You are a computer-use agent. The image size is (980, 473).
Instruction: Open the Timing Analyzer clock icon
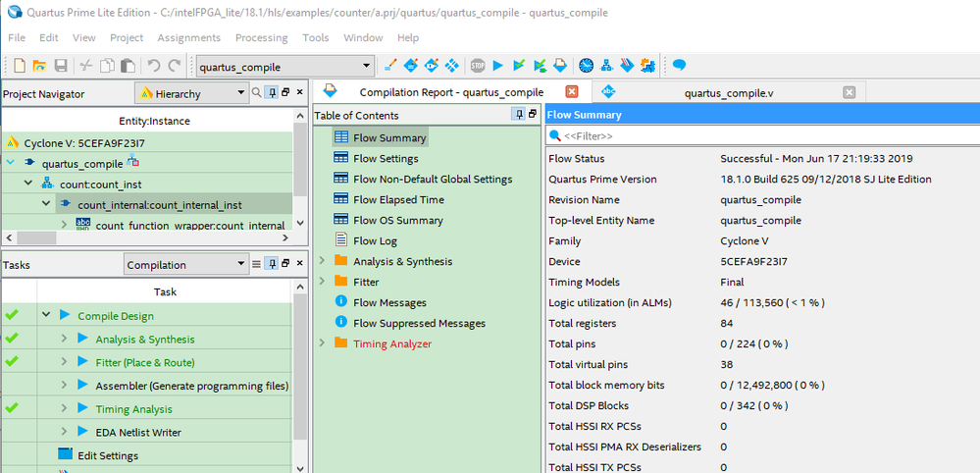coord(586,66)
